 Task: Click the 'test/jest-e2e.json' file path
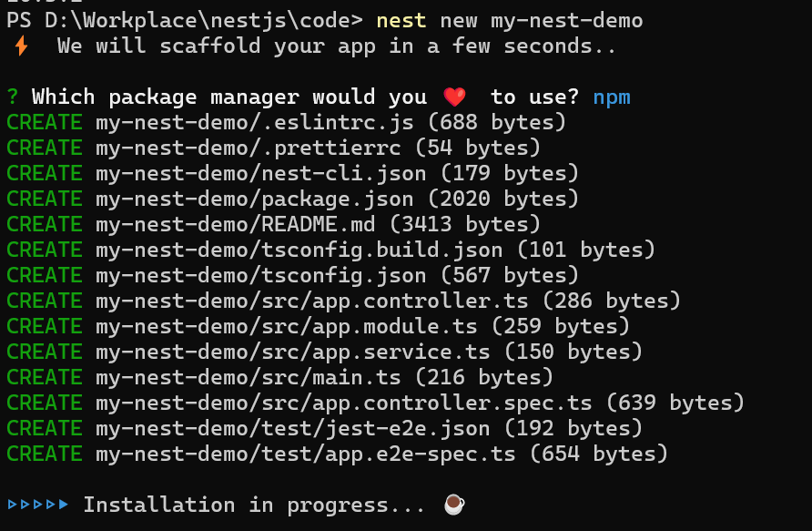(376, 428)
